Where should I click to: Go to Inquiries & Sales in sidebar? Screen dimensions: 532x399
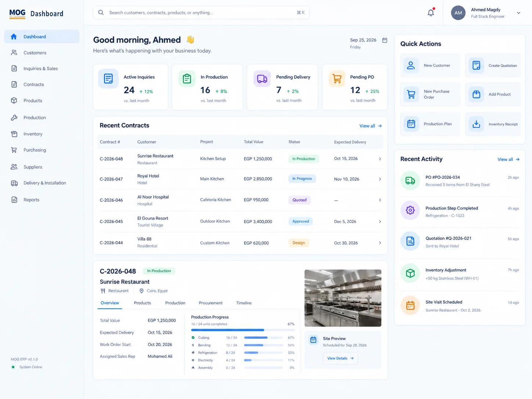pos(42,68)
